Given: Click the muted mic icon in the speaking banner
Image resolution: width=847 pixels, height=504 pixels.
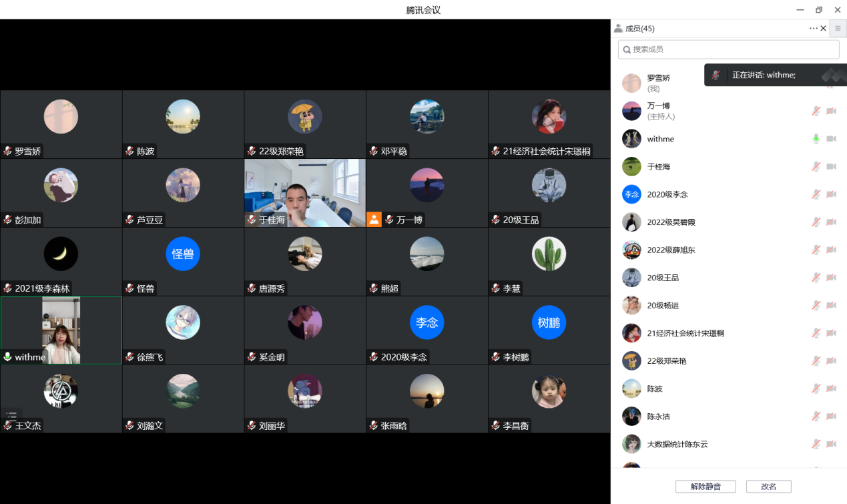Looking at the screenshot, I should 716,75.
